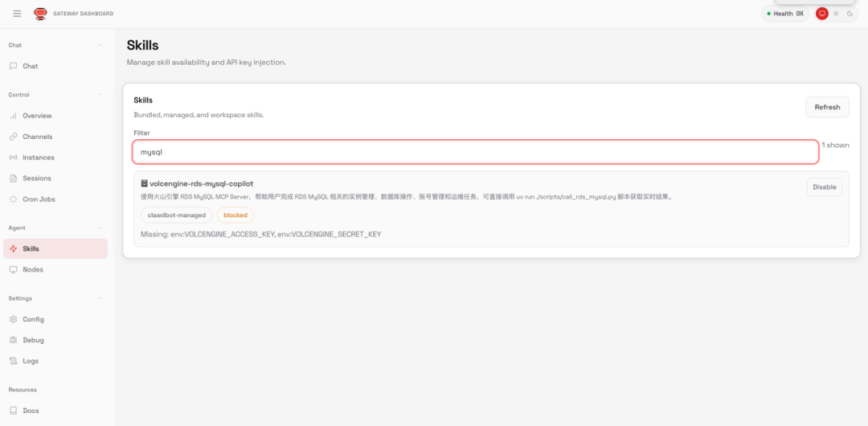Screen dimensions: 868x426
Task: Click the Resources section header
Action: click(x=23, y=390)
